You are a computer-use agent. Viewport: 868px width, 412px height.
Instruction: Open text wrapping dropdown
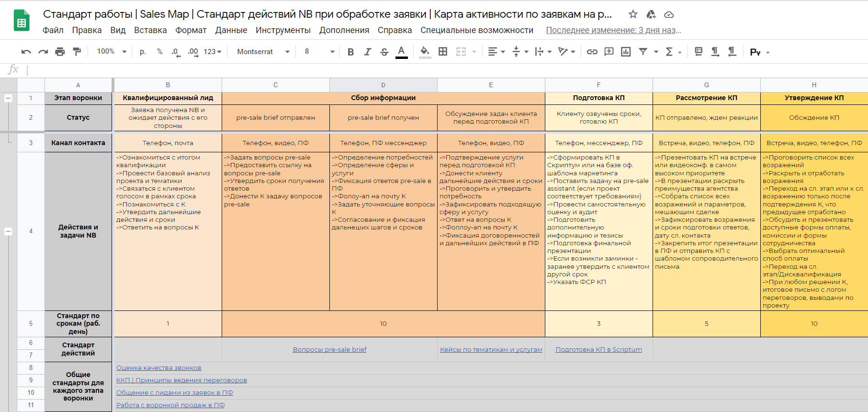[x=543, y=52]
